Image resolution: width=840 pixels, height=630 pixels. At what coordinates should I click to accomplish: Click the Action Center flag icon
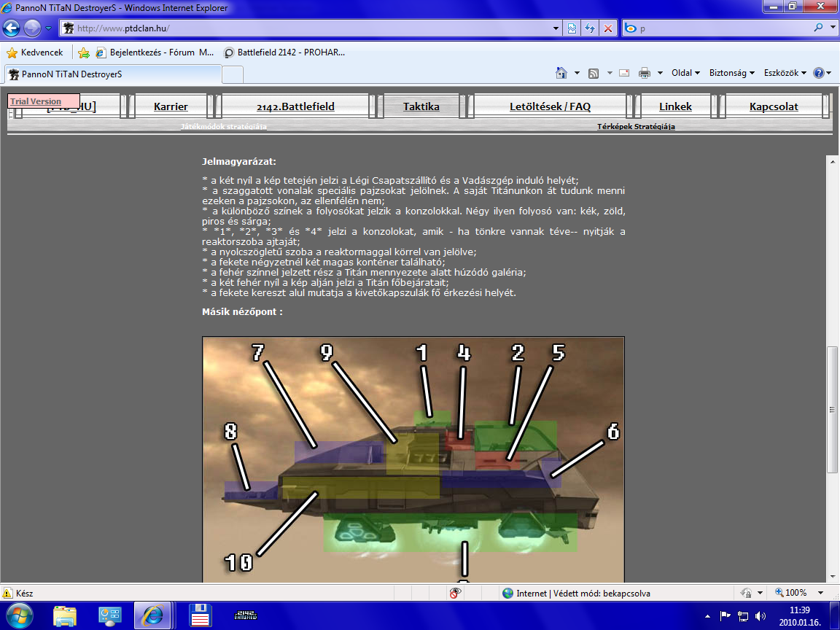pos(726,616)
